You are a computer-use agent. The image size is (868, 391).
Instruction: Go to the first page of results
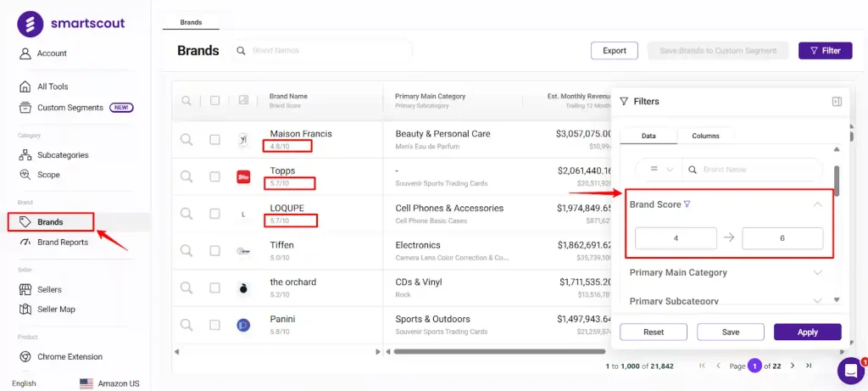coord(703,366)
